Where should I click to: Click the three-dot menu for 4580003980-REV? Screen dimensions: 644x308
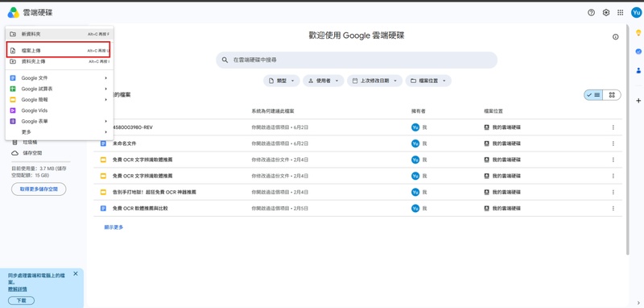click(x=613, y=127)
